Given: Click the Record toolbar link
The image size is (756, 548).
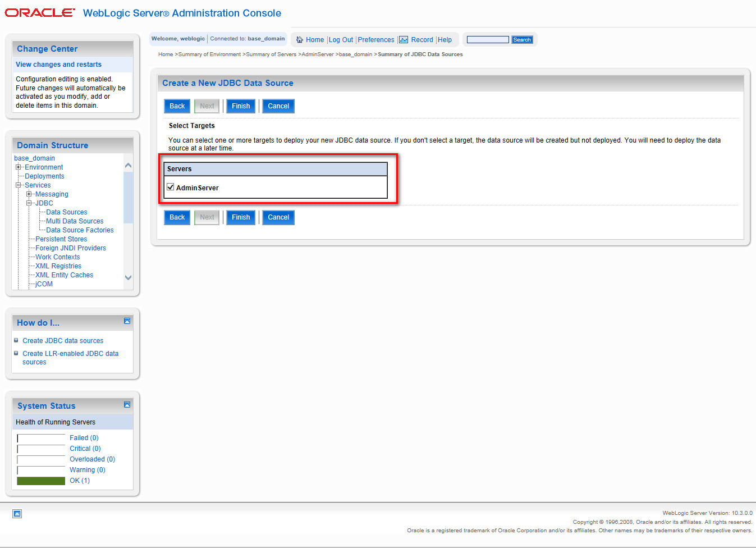Looking at the screenshot, I should tap(422, 40).
